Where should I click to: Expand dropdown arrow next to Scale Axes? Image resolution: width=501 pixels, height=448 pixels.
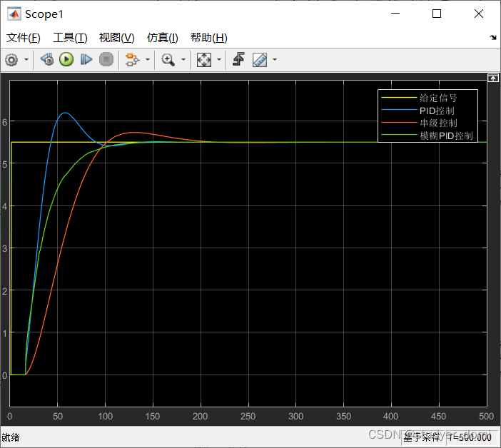(218, 60)
